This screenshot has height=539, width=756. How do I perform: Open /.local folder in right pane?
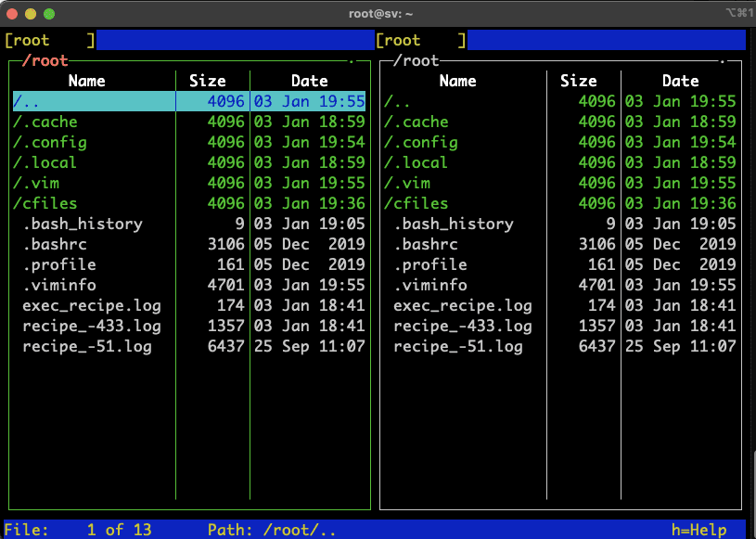560,162
